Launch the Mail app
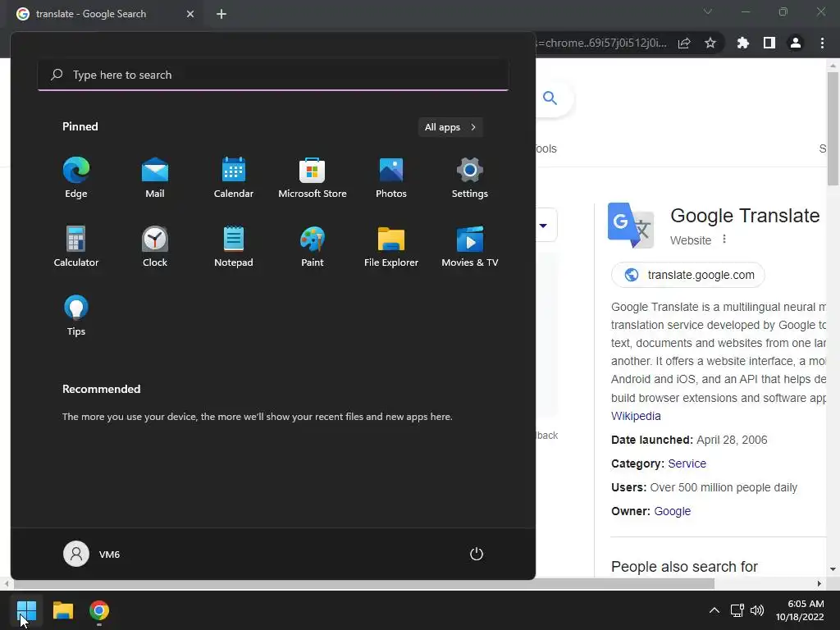 155,178
